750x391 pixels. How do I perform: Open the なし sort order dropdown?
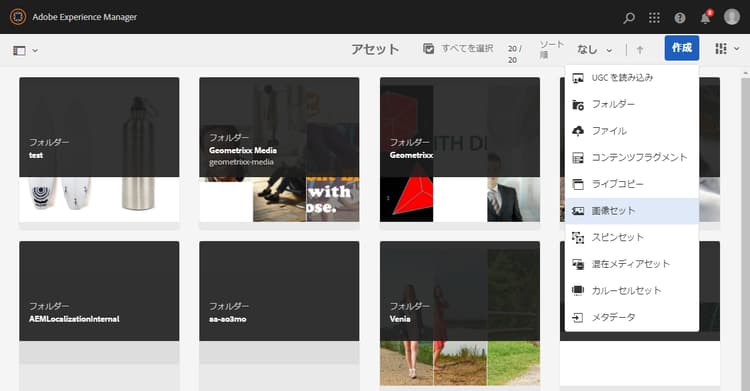(x=595, y=49)
